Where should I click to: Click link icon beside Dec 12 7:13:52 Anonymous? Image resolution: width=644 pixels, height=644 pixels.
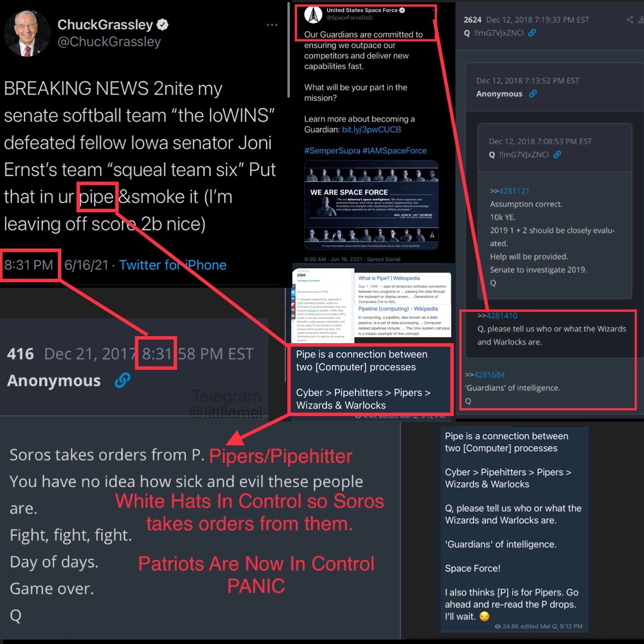tap(533, 94)
